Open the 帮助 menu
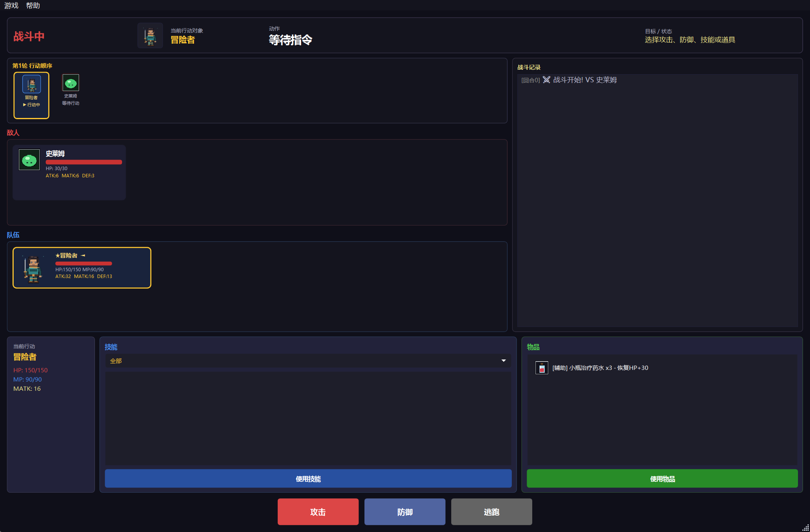 point(33,5)
